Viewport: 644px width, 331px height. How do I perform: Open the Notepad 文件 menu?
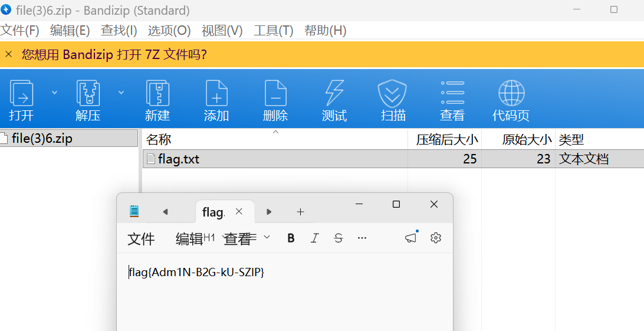tap(141, 238)
